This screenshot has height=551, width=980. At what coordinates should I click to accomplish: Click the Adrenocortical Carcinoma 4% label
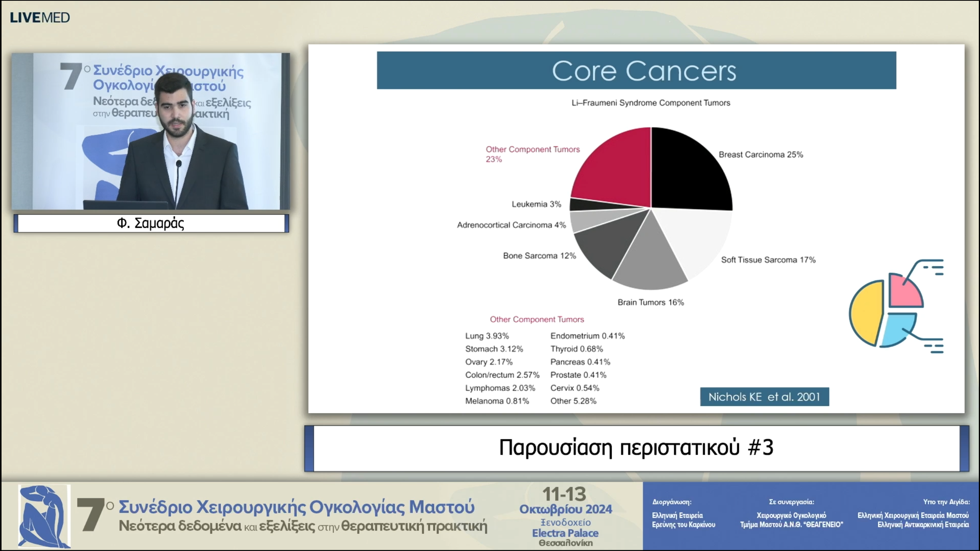(x=511, y=225)
